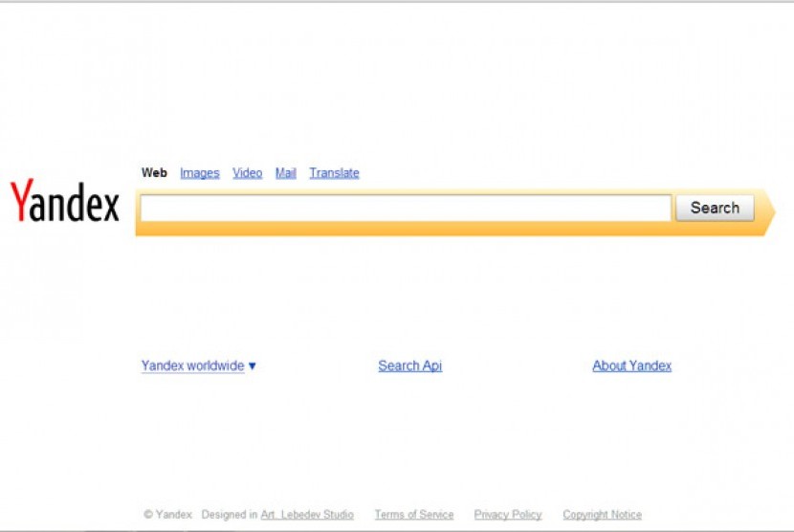Screen dimensions: 794x532
Task: Click the Search button
Action: coord(715,208)
